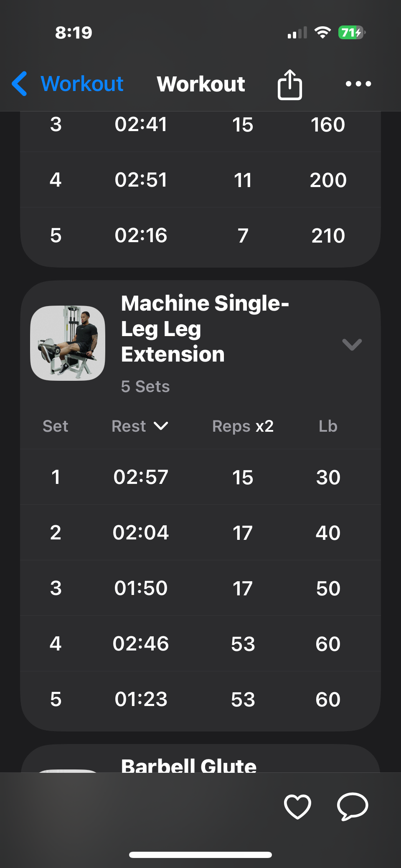Select set 1 rest time 02:57
The width and height of the screenshot is (401, 868).
click(141, 477)
